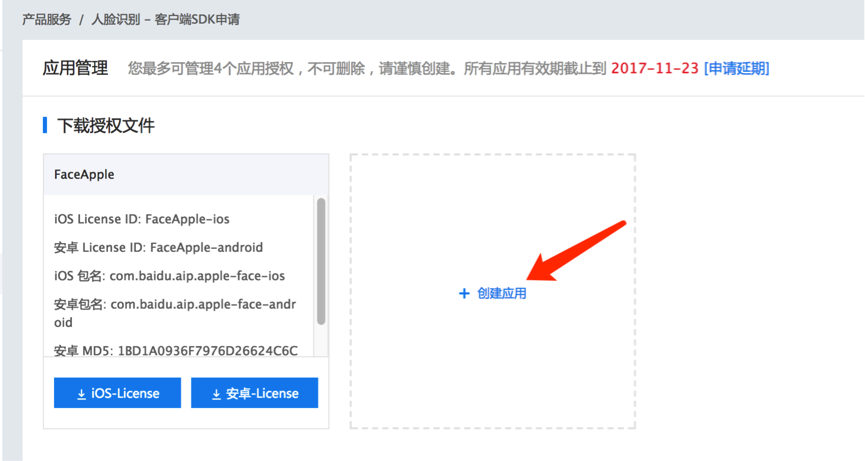Select the iOS License ID: FaceApple-ios line
Screen dimensions: 865x461
click(x=142, y=219)
